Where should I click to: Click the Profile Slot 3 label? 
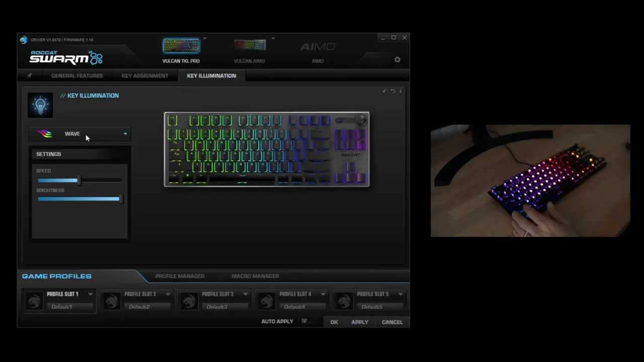pyautogui.click(x=217, y=294)
